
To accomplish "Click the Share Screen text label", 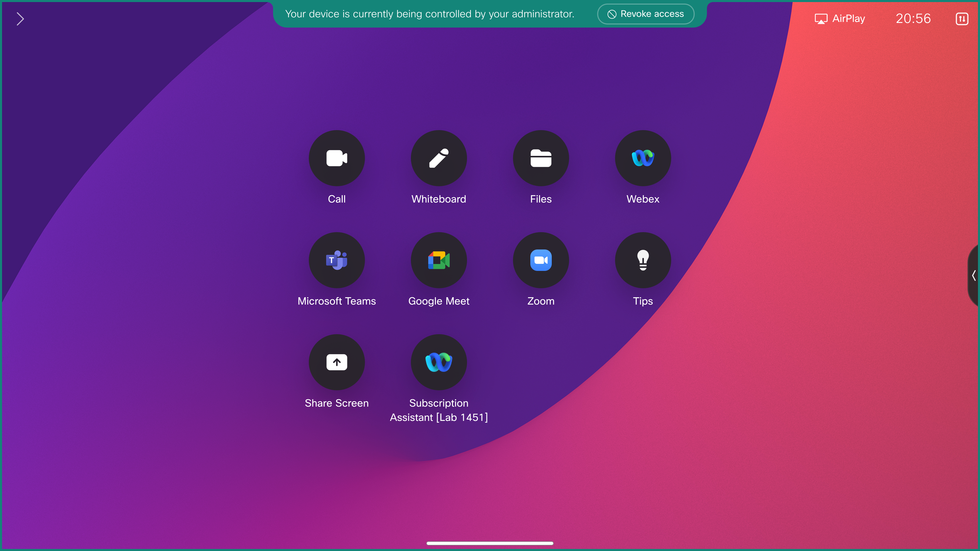I will [x=337, y=403].
